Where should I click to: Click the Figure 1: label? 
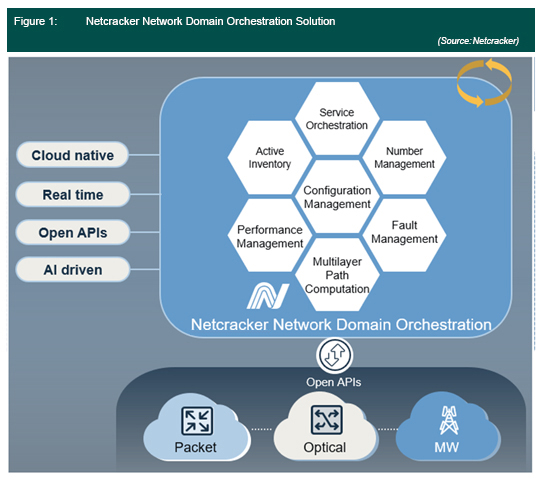coord(35,21)
